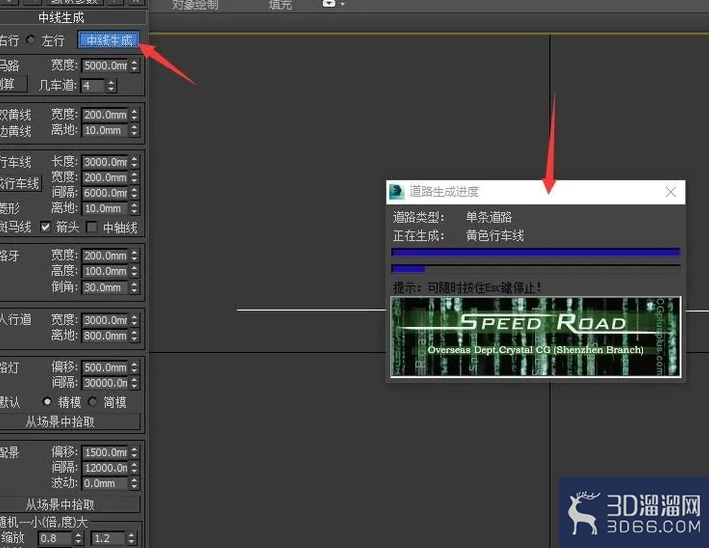The width and height of the screenshot is (709, 548).
Task: Open the 填充 menu item
Action: coord(280,5)
